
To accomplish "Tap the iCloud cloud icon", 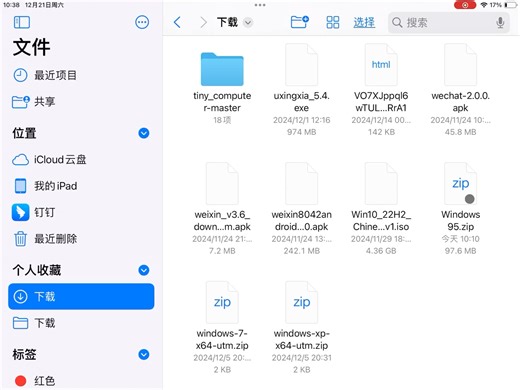I will pos(20,160).
